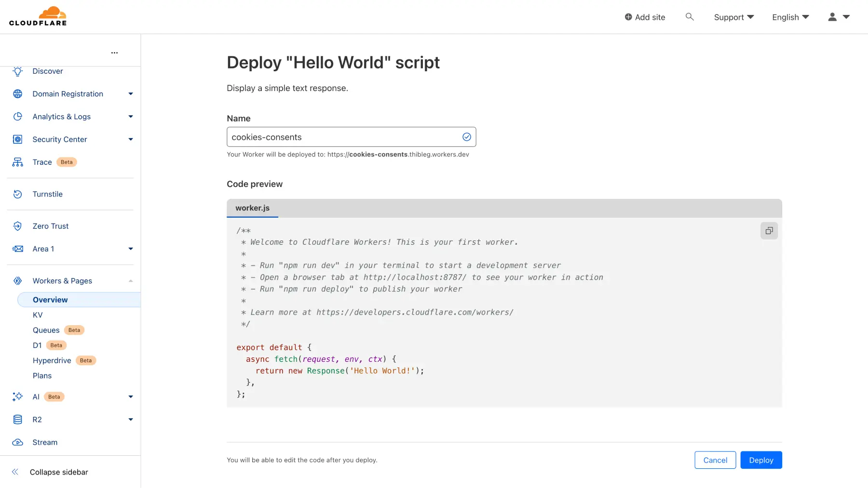Open Plans in the sidebar

tap(42, 376)
